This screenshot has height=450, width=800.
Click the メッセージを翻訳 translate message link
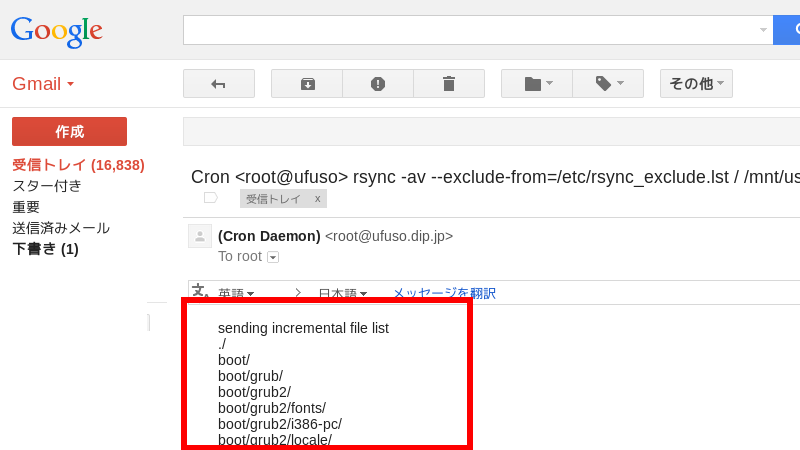[x=444, y=294]
